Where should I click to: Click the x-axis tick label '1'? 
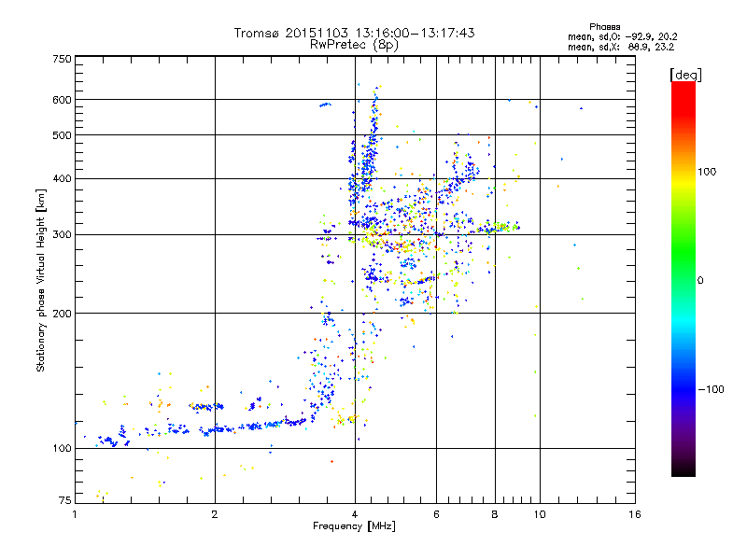(x=75, y=514)
